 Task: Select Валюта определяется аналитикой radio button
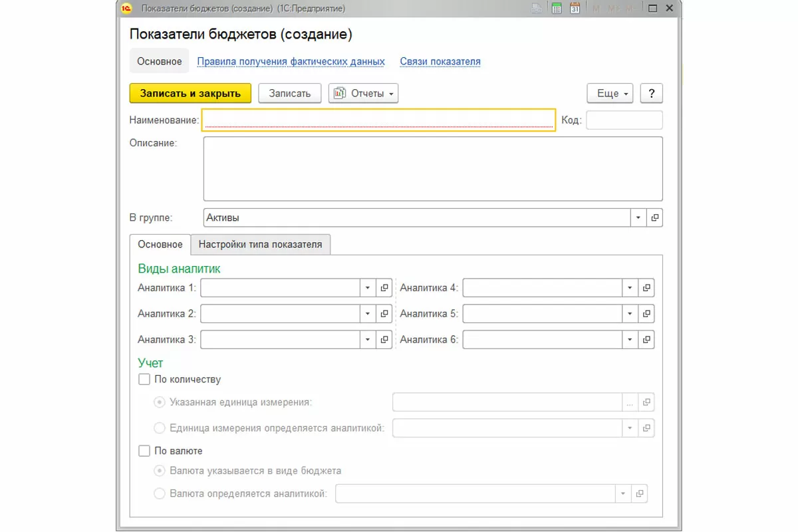160,493
